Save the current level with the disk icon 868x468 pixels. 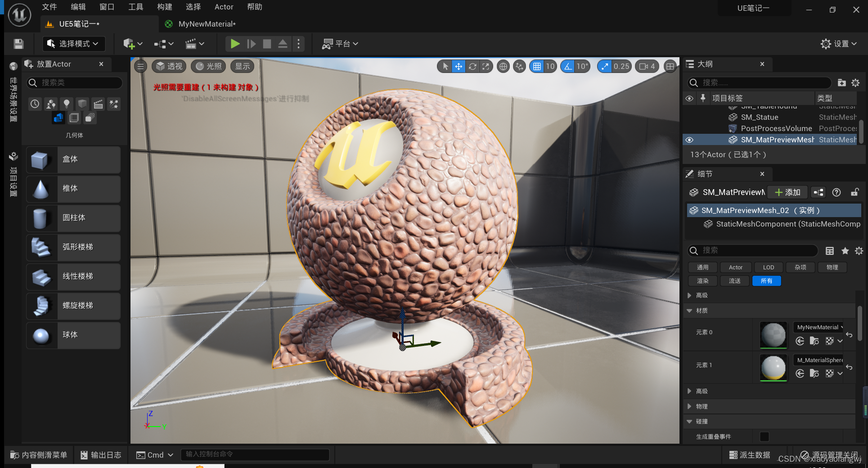[x=18, y=44]
